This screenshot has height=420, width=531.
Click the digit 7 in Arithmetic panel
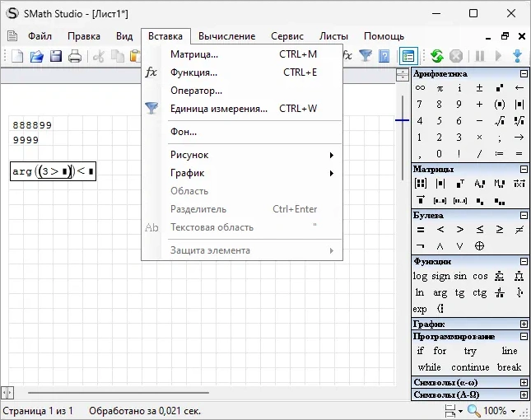point(420,105)
